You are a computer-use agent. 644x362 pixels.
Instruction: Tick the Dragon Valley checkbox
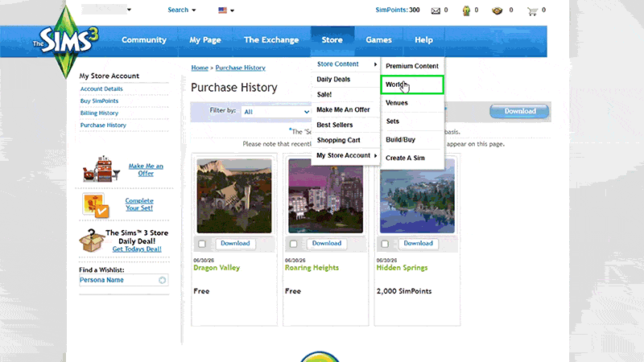[202, 244]
